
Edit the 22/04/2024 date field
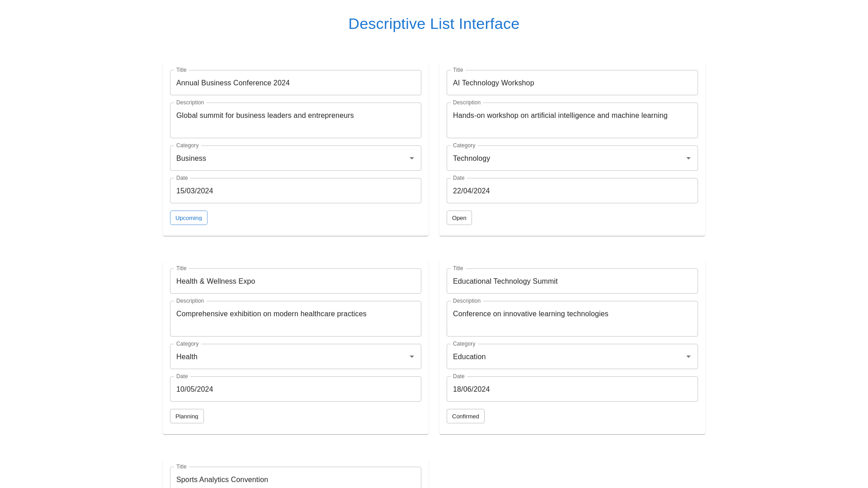pos(572,191)
